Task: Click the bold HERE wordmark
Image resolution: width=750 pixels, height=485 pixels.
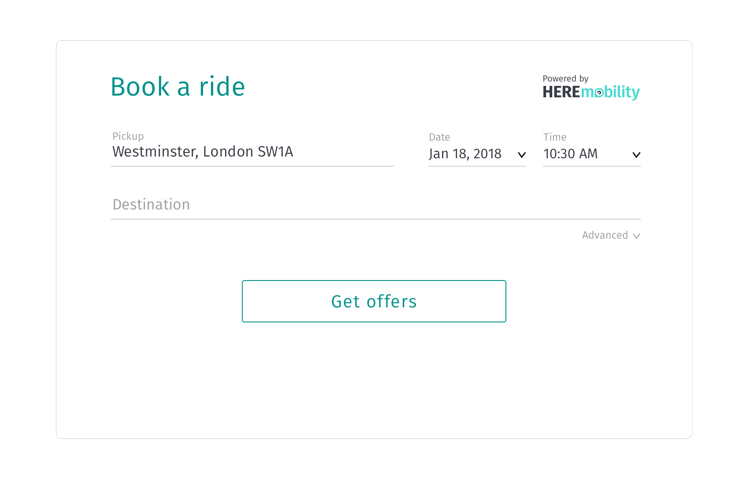Action: (561, 92)
